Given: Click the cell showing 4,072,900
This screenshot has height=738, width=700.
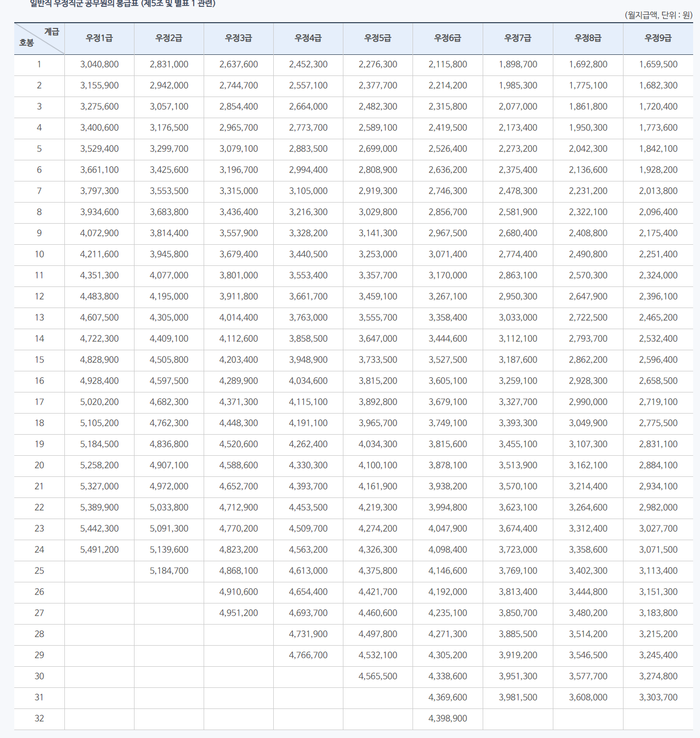Looking at the screenshot, I should (x=99, y=233).
